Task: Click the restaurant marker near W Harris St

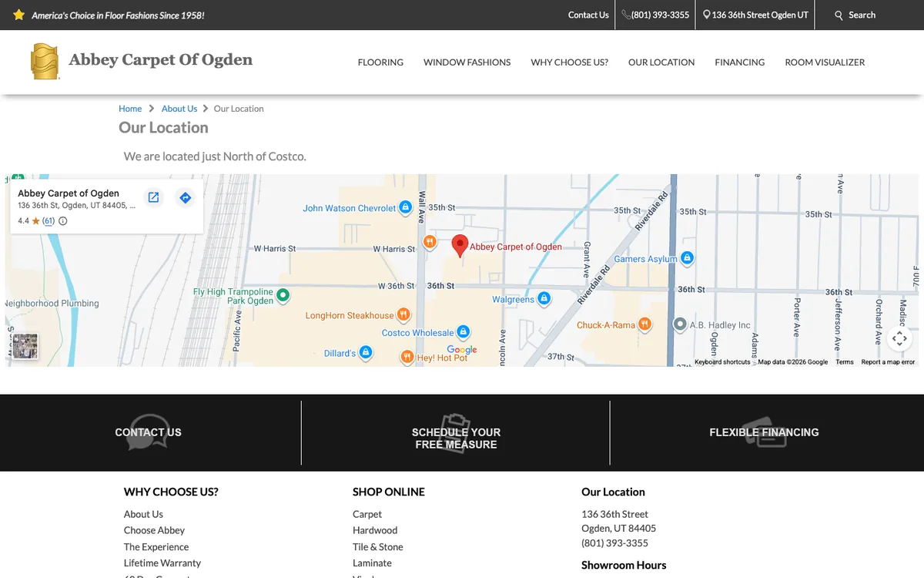Action: coord(430,242)
